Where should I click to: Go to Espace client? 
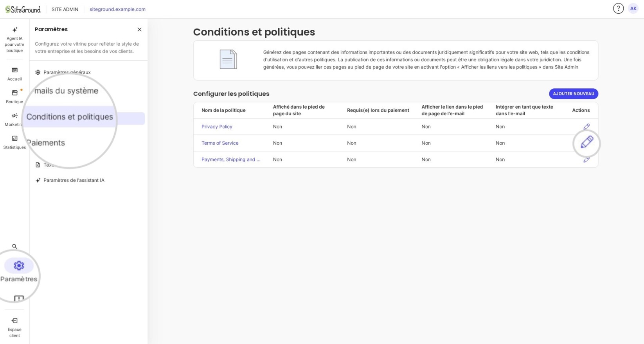(x=14, y=327)
